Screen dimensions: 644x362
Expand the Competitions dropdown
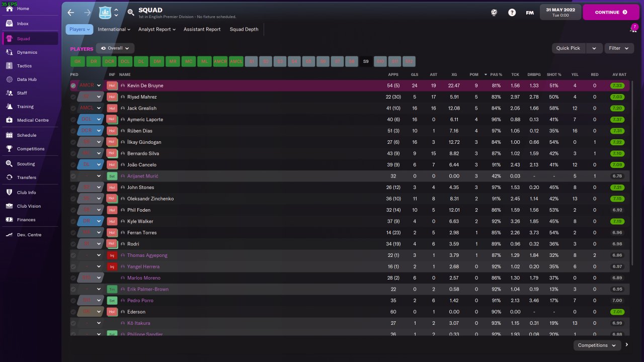[x=597, y=345]
